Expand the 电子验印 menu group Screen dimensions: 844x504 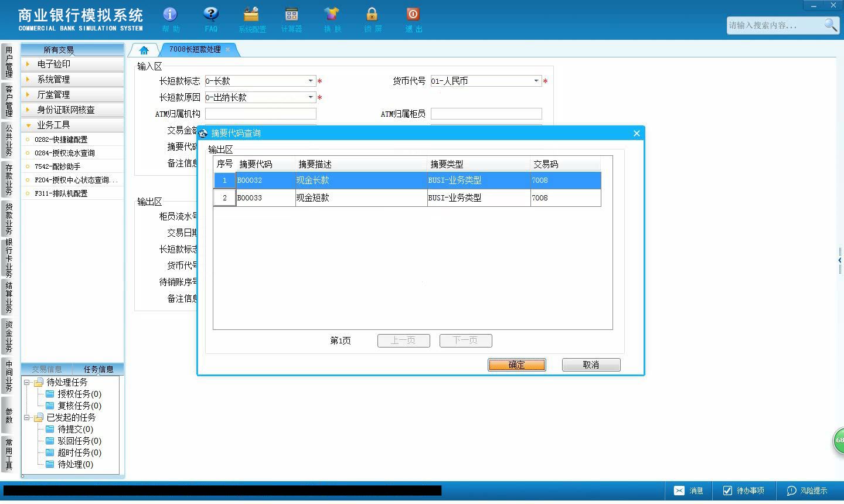coord(73,64)
